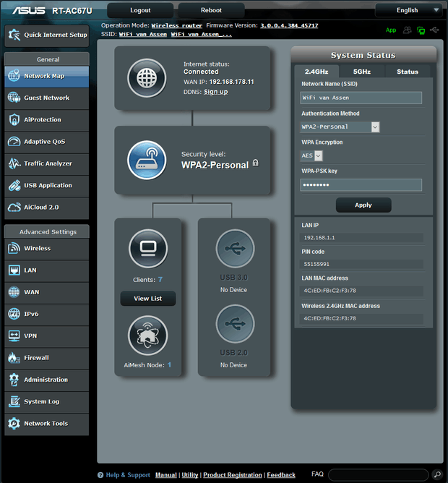The width and height of the screenshot is (448, 483).
Task: Click the green network clients status icon
Action: click(421, 30)
